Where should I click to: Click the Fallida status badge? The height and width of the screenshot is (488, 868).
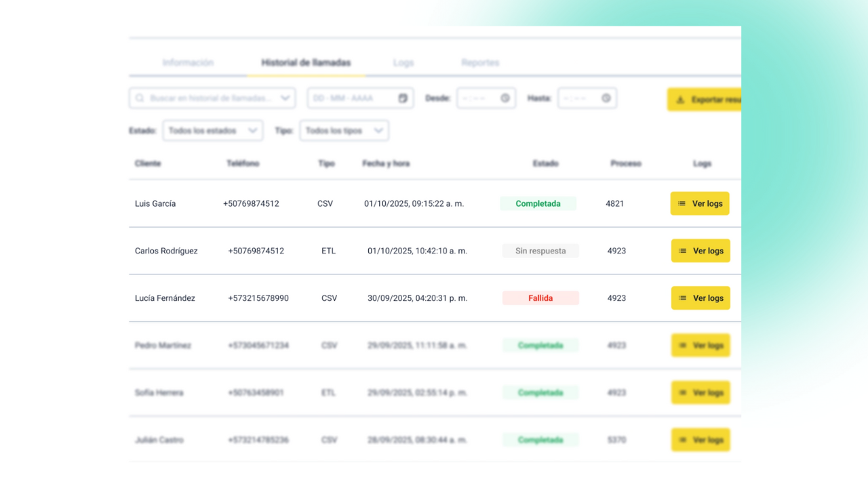click(540, 298)
